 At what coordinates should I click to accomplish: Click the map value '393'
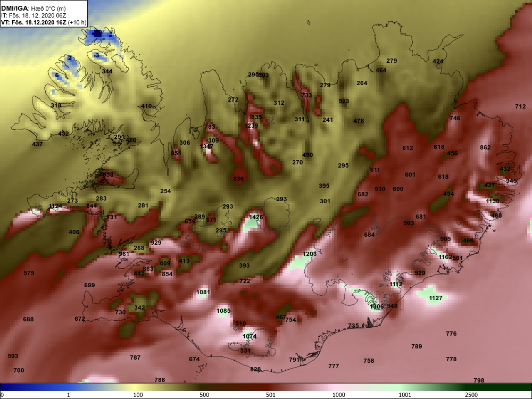244,265
